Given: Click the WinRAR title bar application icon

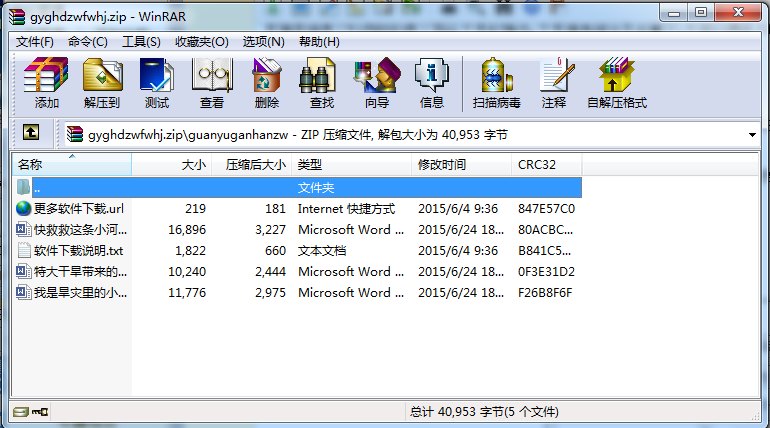Looking at the screenshot, I should [x=17, y=17].
